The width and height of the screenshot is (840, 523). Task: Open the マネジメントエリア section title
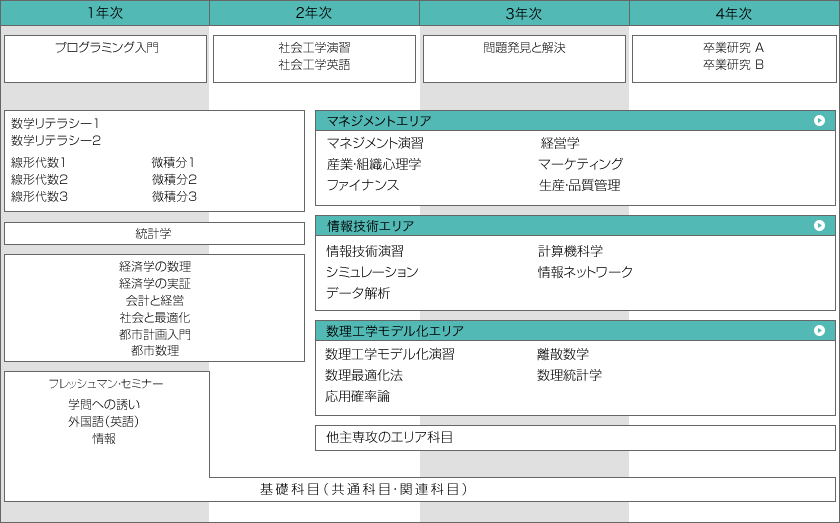tap(379, 121)
